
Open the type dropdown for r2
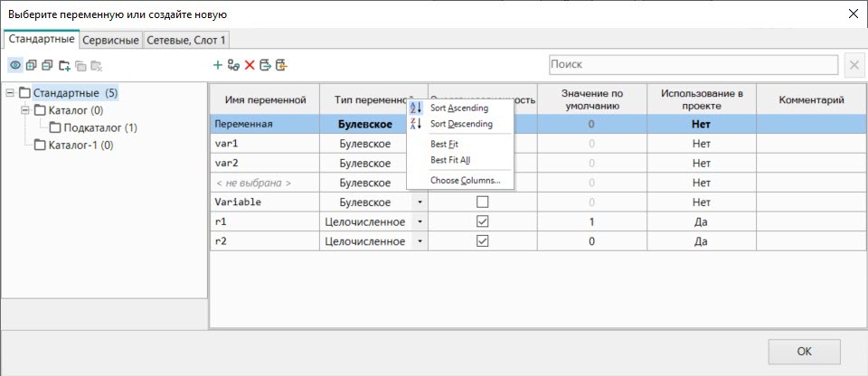coord(419,241)
